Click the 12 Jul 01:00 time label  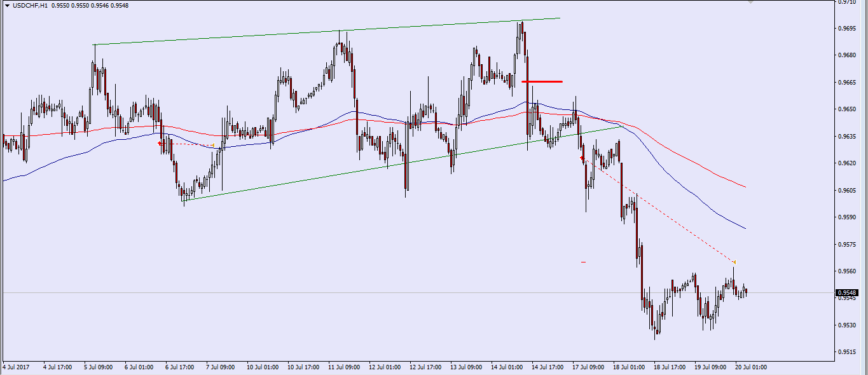pyautogui.click(x=383, y=367)
